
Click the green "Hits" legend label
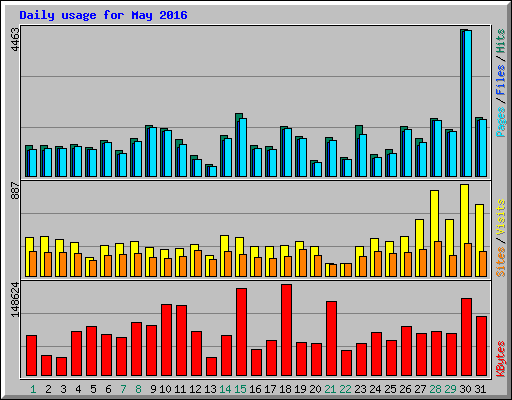coord(501,41)
